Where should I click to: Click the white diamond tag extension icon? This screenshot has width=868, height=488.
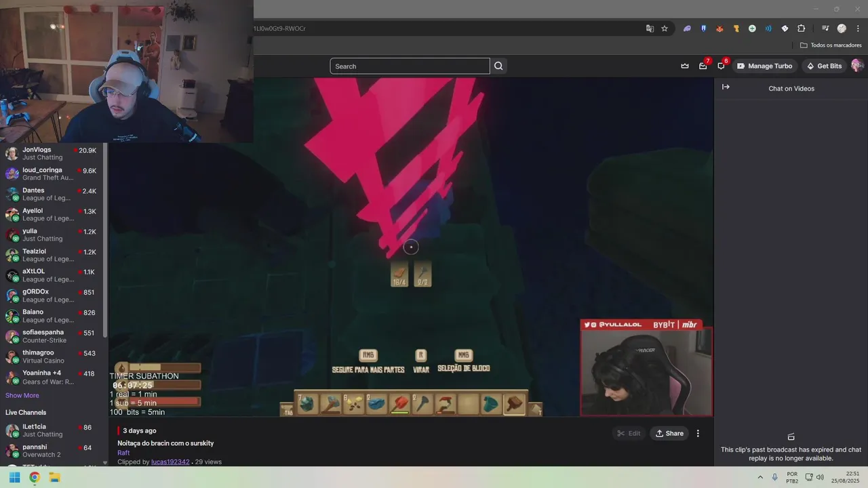[785, 28]
